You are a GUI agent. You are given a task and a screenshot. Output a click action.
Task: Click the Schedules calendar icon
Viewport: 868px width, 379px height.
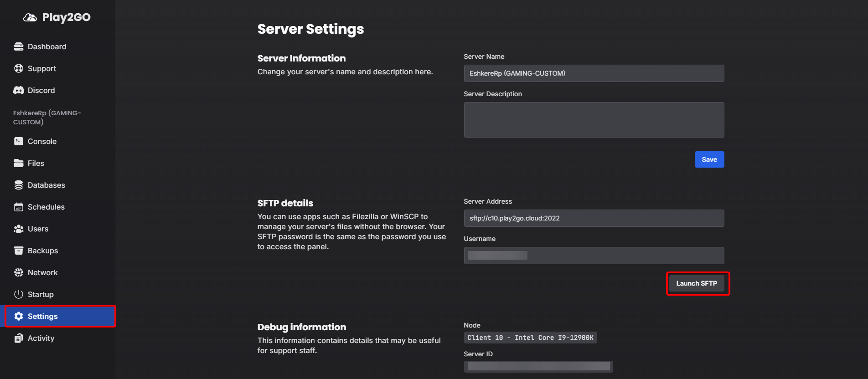[x=19, y=207]
